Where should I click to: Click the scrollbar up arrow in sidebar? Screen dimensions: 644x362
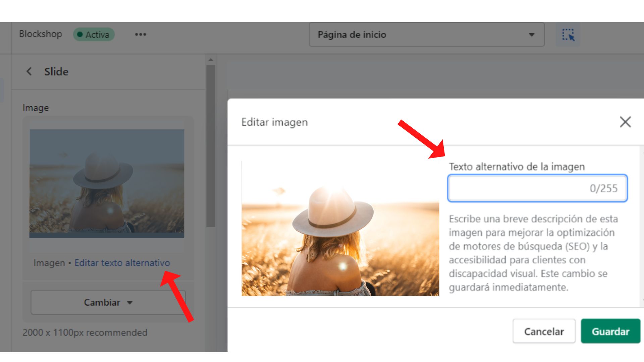[x=211, y=60]
